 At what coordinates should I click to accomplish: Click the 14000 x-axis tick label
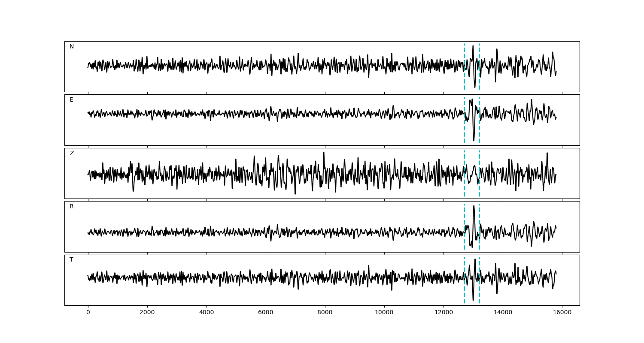[503, 313]
